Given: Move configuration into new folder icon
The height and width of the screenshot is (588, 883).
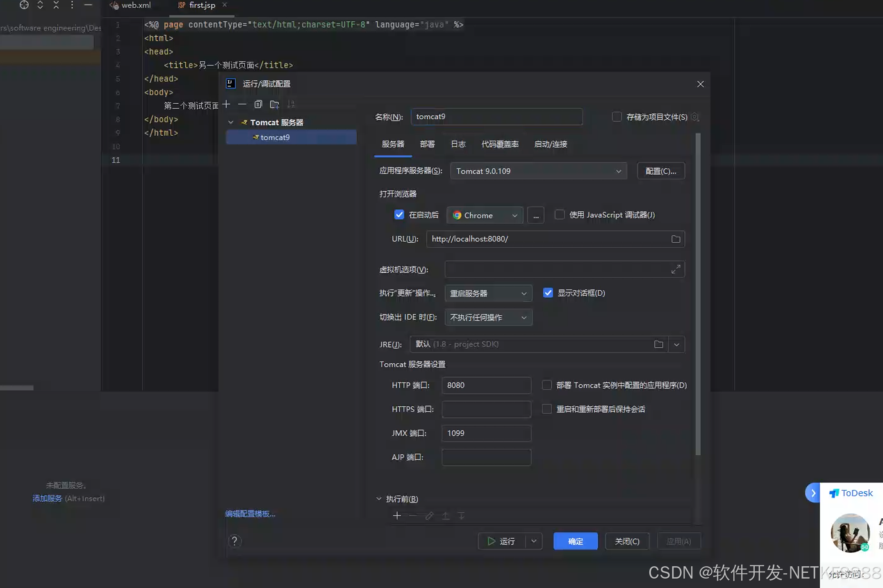Looking at the screenshot, I should (275, 105).
